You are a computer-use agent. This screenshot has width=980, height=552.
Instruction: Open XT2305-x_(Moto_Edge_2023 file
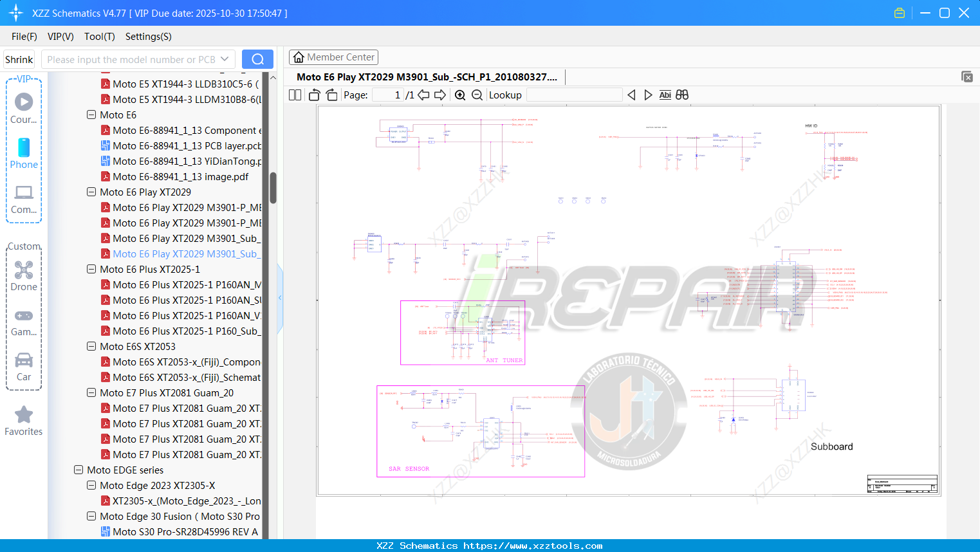coord(181,501)
